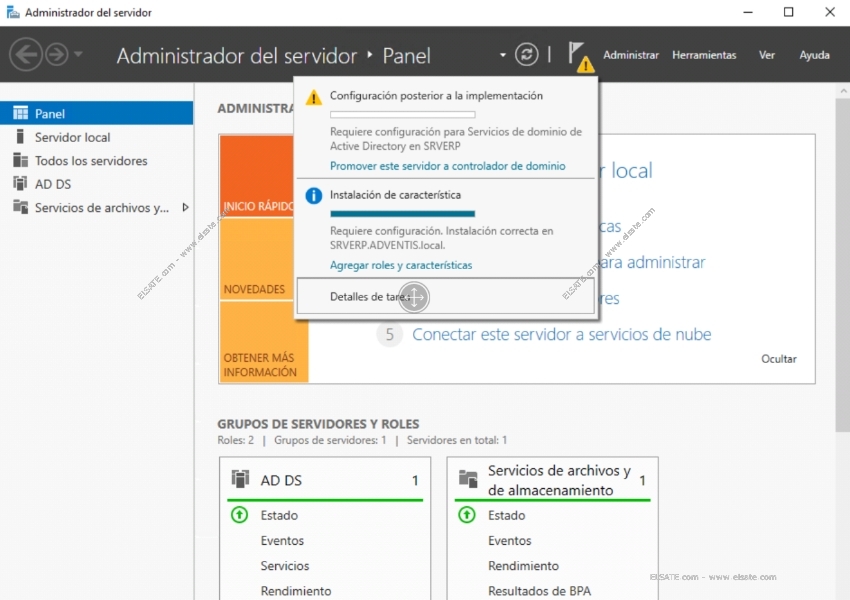The height and width of the screenshot is (600, 850).
Task: Click Ocultar to hide welcome tile
Action: click(x=778, y=359)
